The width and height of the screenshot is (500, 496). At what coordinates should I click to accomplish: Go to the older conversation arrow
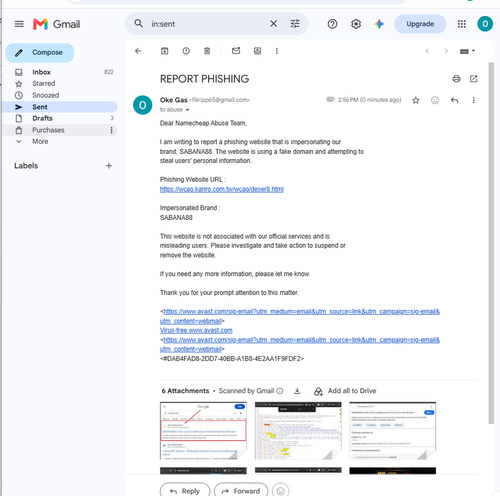pyautogui.click(x=446, y=51)
